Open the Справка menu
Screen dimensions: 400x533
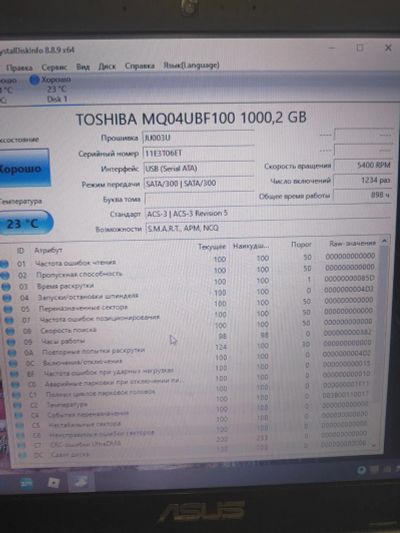tap(140, 66)
